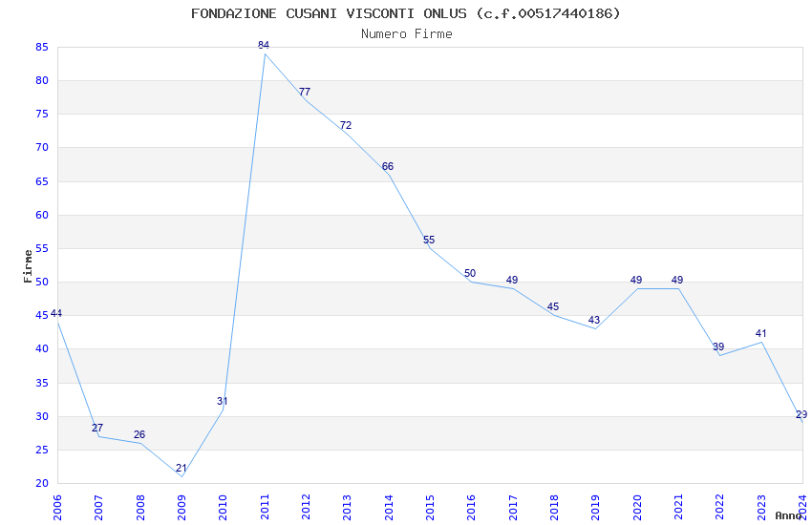Select the 21 data label for 2009
This screenshot has height=525, width=812.
point(181,468)
